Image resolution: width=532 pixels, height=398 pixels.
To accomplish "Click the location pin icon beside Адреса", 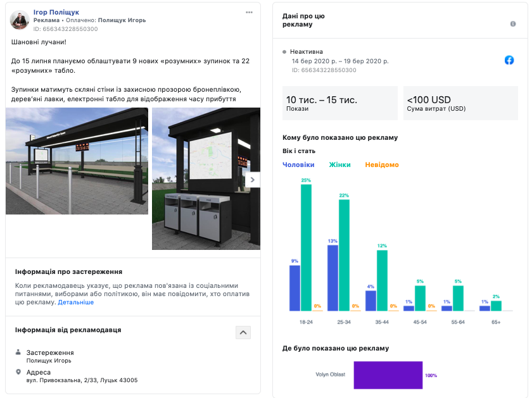I will (x=18, y=372).
